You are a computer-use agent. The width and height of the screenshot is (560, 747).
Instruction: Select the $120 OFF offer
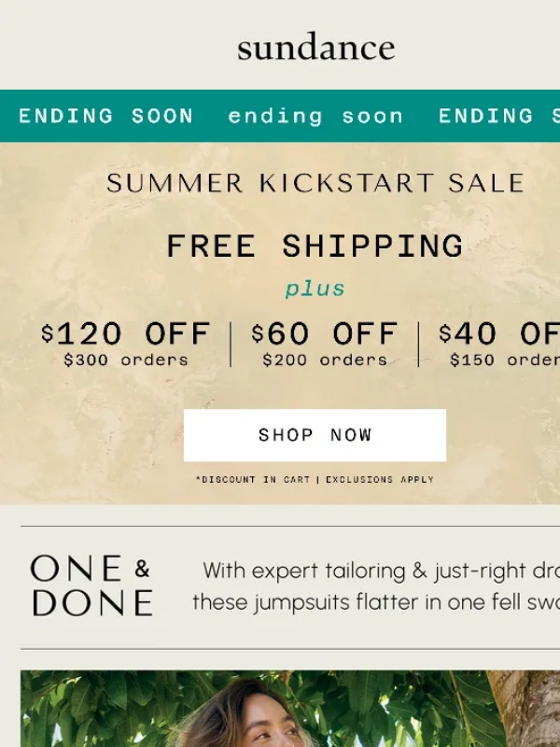click(x=125, y=333)
